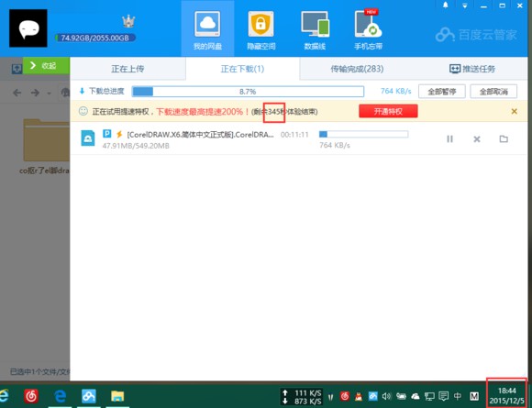Click the 47.91MB/549.20MB size text
This screenshot has width=532, height=408.
coord(136,146)
